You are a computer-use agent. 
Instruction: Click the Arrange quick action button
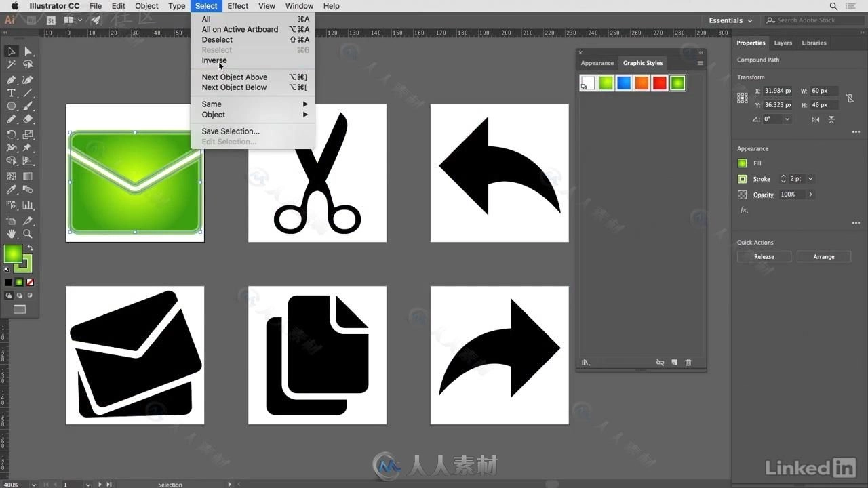tap(824, 257)
